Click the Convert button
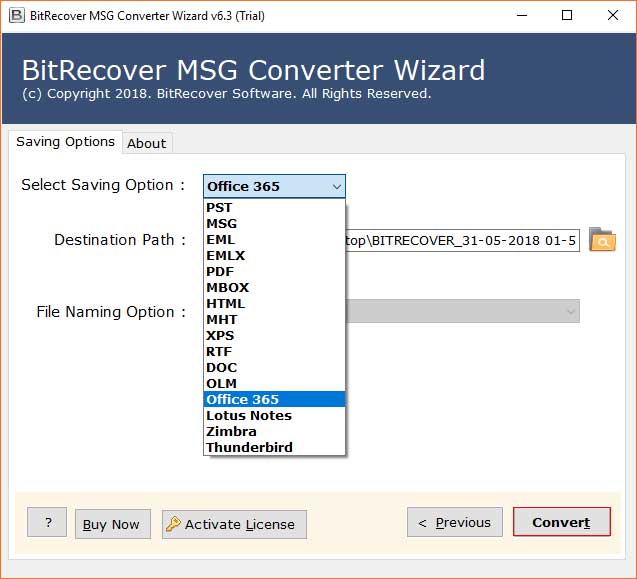 [561, 522]
